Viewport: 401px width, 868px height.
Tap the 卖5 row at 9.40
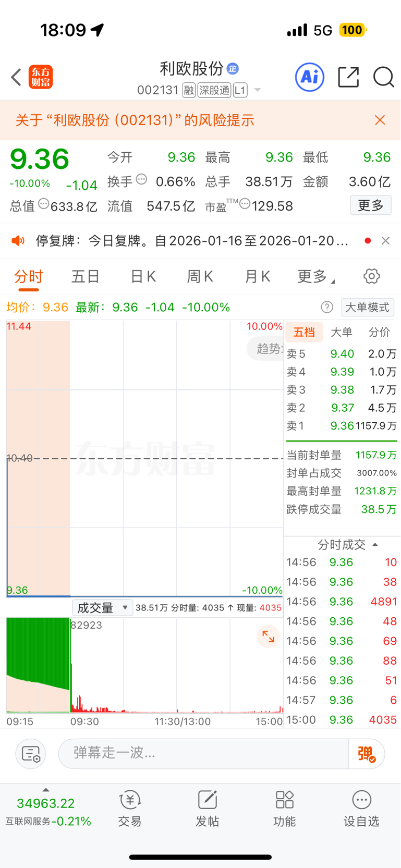(x=342, y=353)
